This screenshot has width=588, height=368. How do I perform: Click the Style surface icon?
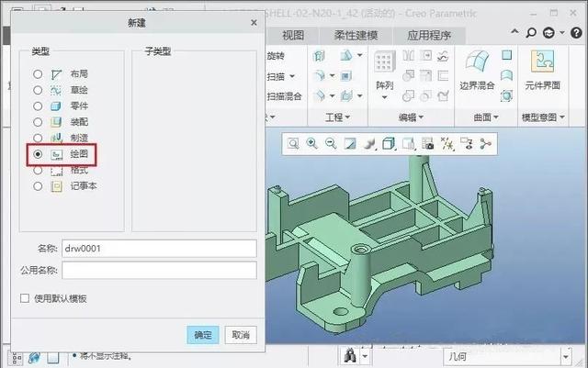(x=506, y=75)
